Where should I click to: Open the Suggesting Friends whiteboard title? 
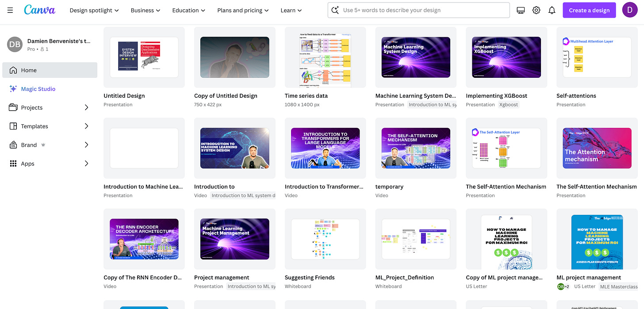310,278
